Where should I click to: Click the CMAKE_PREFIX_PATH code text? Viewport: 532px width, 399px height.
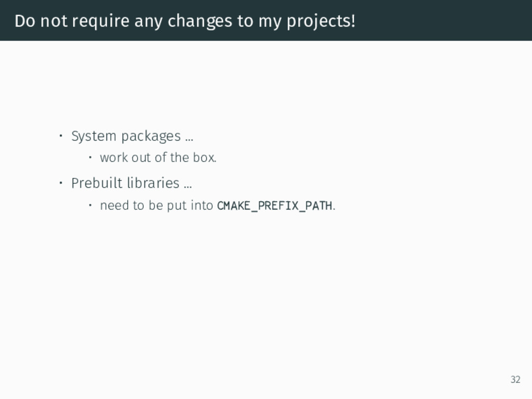click(274, 206)
